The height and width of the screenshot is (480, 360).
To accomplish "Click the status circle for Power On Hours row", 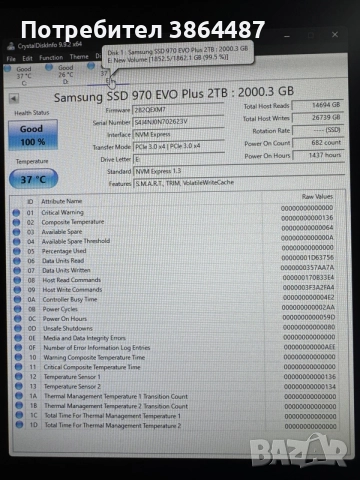I will (18, 319).
